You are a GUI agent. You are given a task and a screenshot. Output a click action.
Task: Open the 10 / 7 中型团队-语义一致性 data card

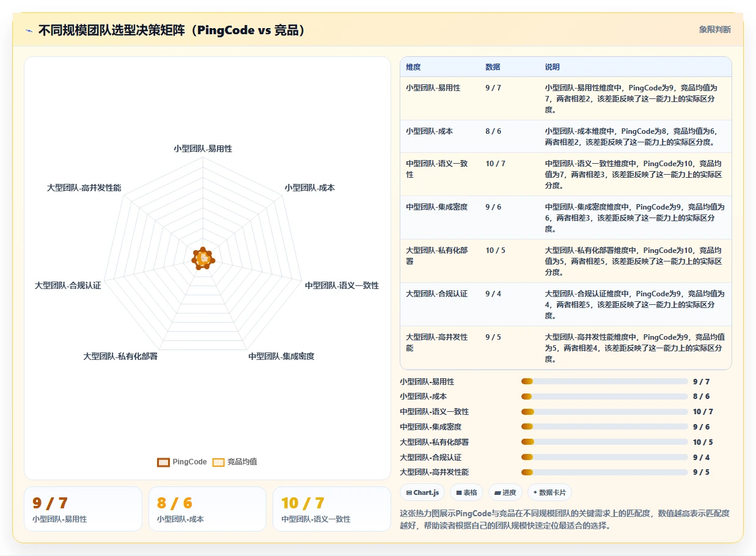pyautogui.click(x=332, y=509)
